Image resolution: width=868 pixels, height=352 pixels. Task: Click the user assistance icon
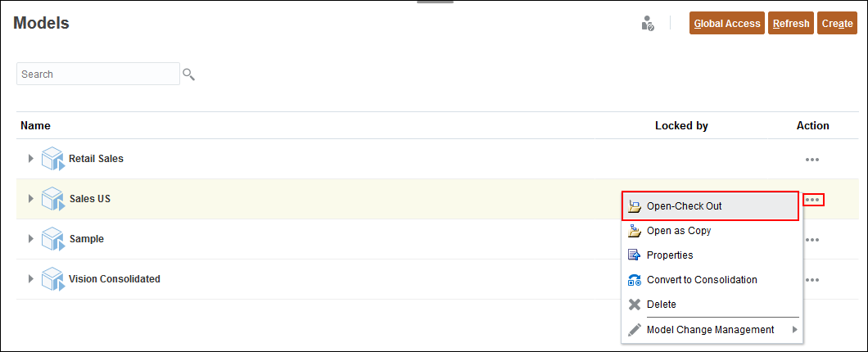pyautogui.click(x=648, y=24)
